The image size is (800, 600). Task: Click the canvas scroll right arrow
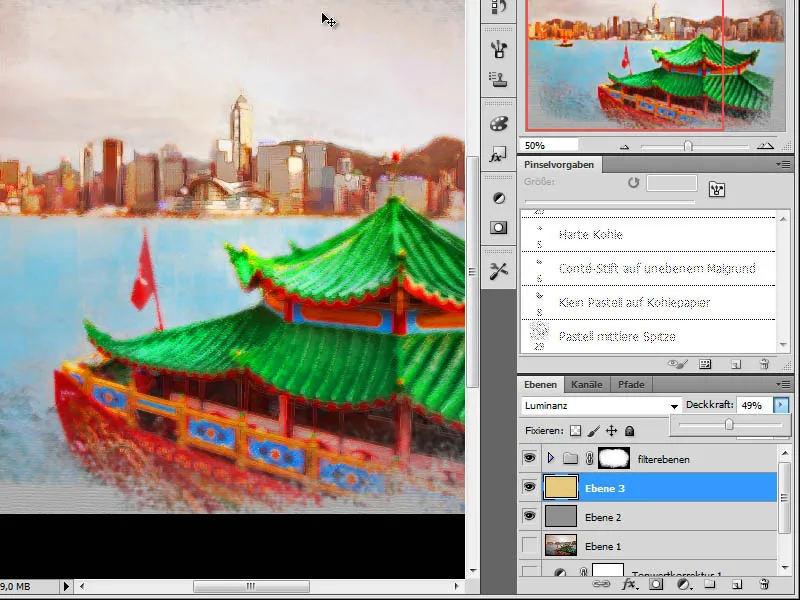[456, 587]
